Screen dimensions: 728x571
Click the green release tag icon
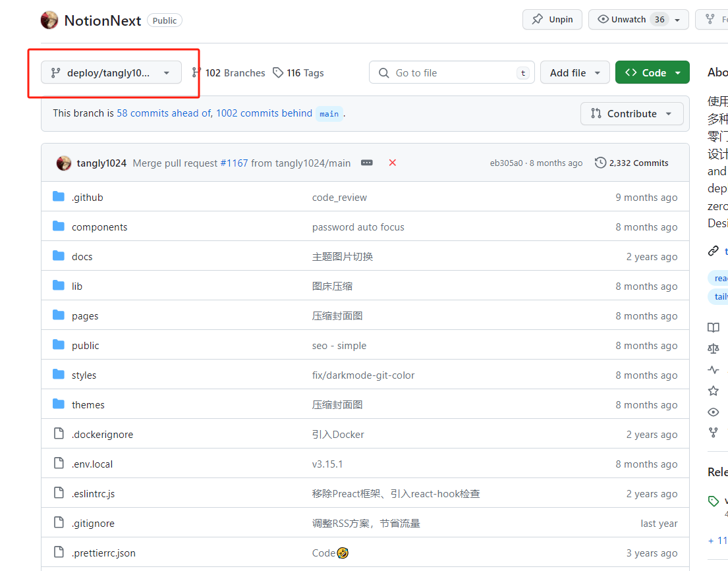(714, 501)
